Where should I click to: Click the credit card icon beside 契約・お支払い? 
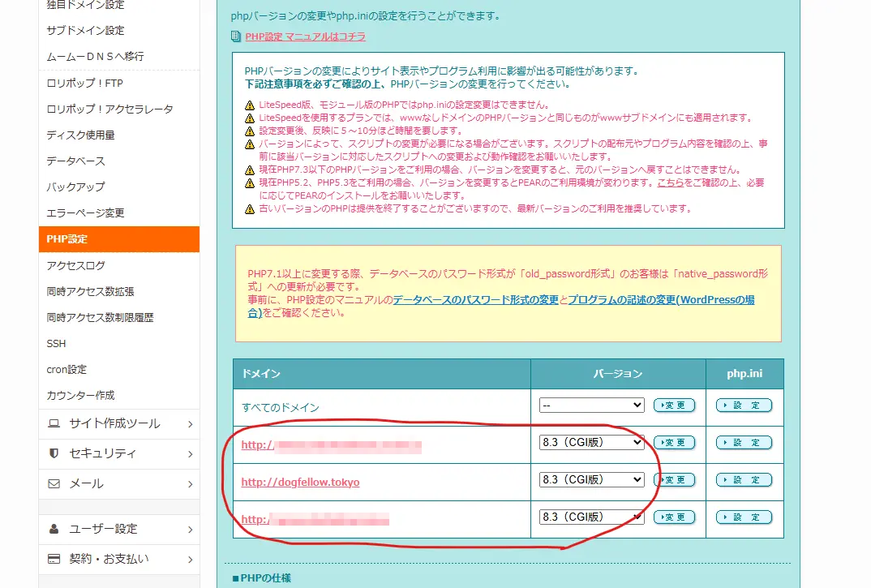tap(54, 559)
